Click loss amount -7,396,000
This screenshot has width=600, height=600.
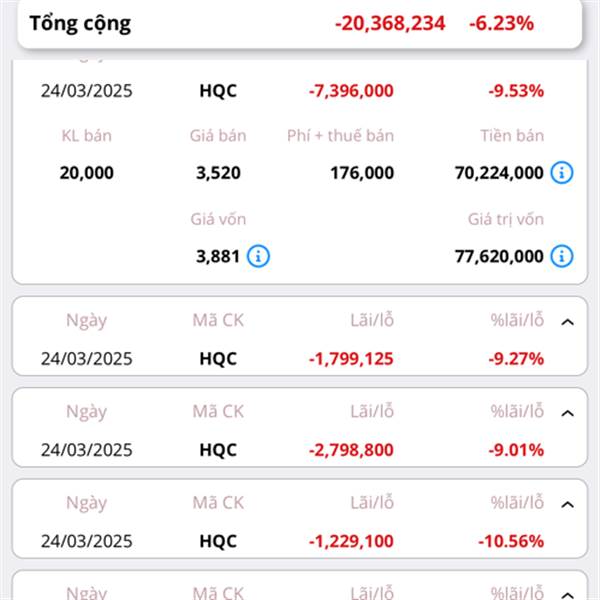pos(351,91)
